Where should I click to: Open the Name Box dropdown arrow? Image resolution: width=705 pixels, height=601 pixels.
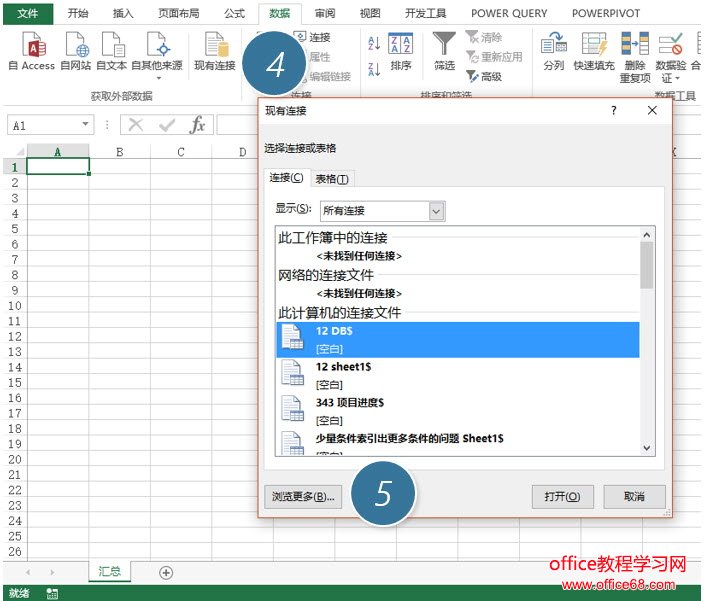point(86,125)
